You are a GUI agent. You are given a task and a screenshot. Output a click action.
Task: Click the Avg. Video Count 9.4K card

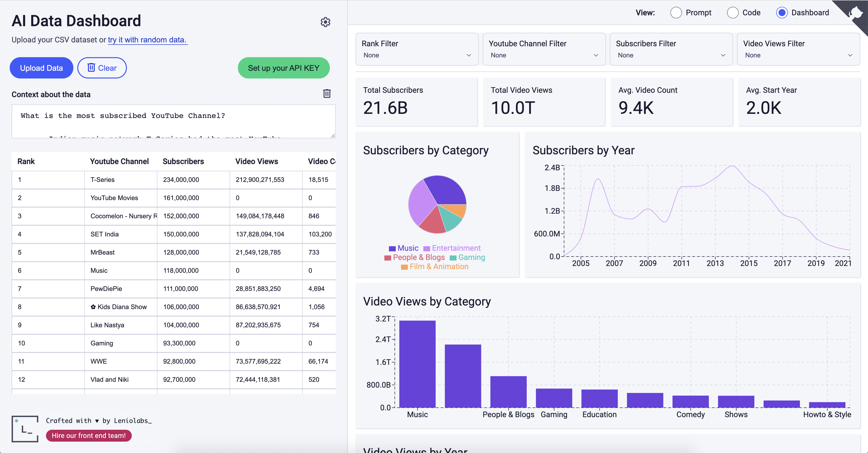pos(672,102)
